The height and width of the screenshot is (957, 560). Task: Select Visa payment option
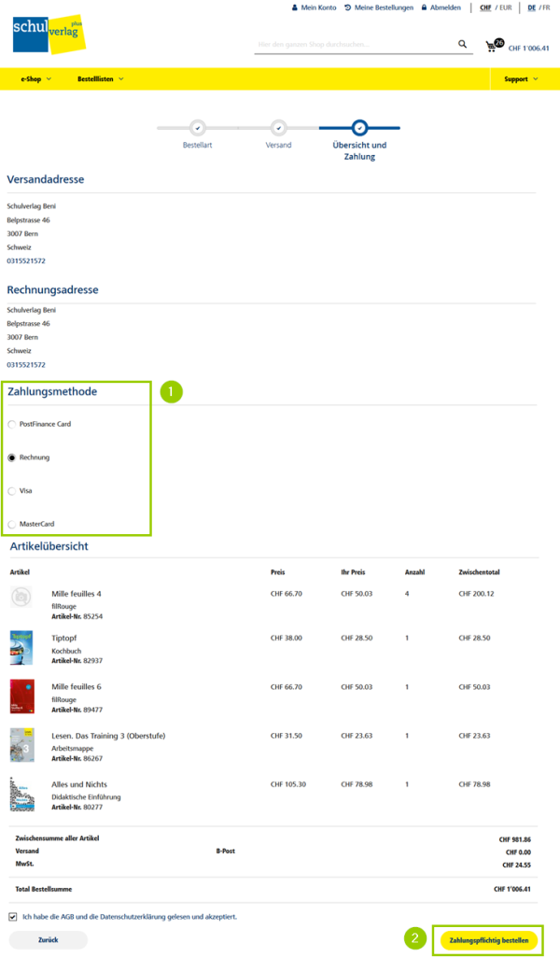pos(12,491)
